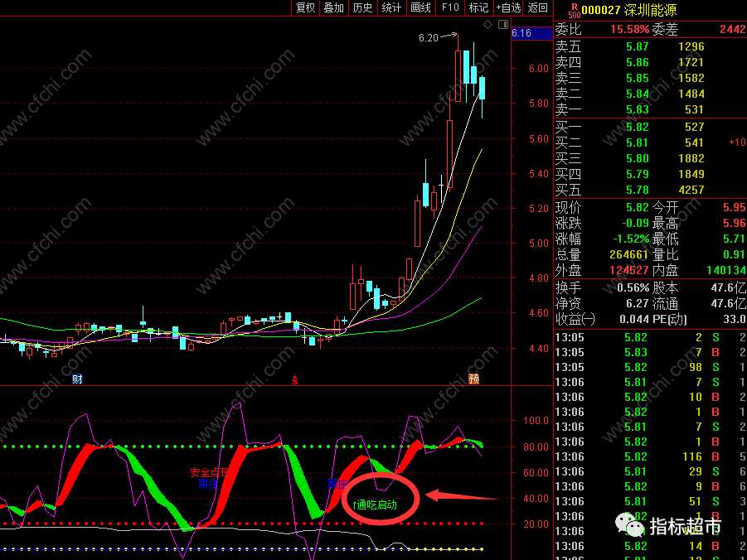Viewport: 747px width, 560px height.
Task: Select 卖三 ask row at 5.85
Action: [x=650, y=78]
